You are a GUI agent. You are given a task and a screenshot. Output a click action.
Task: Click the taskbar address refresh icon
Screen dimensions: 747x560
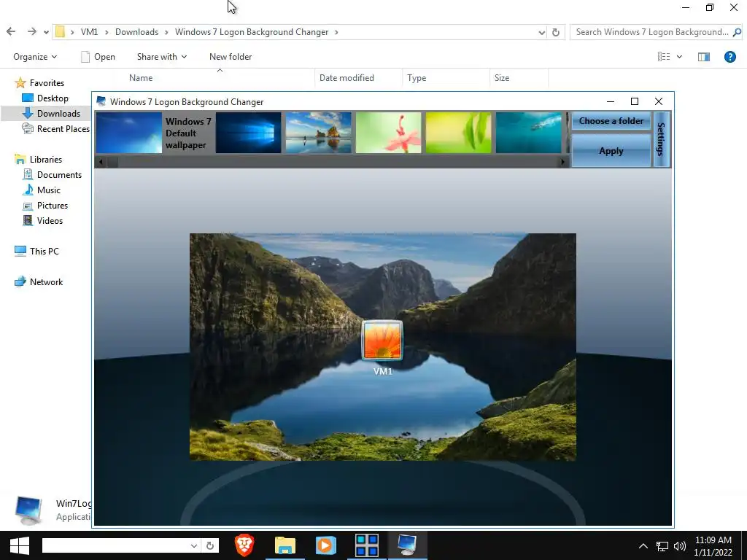209,545
